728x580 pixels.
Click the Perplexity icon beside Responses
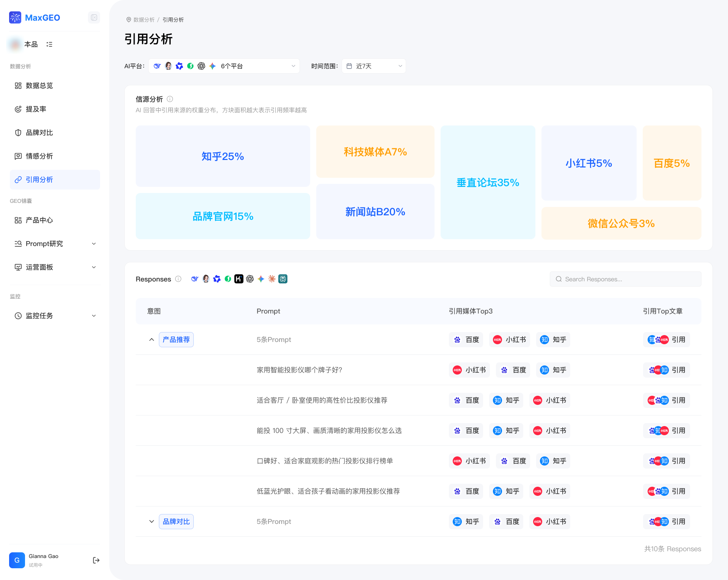tap(283, 279)
